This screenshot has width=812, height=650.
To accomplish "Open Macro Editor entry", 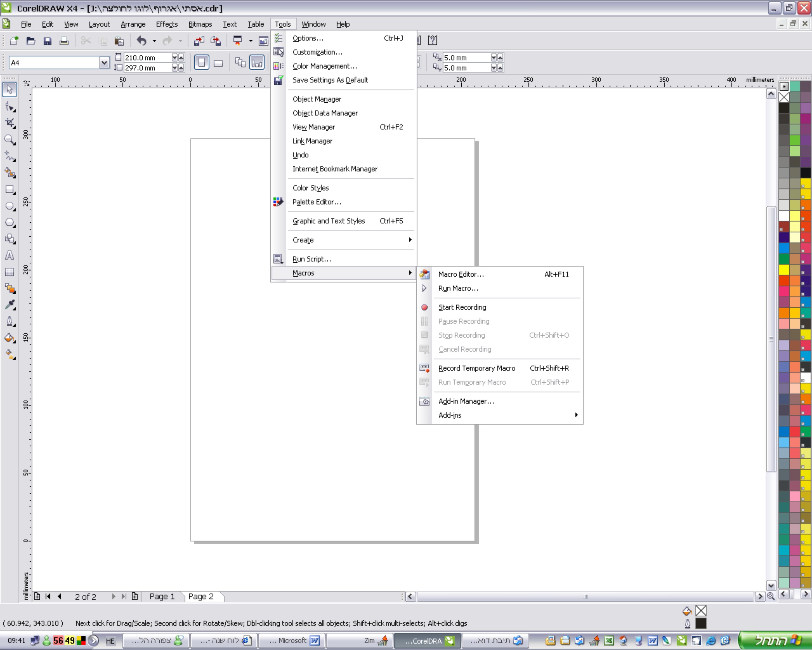I will 461,274.
